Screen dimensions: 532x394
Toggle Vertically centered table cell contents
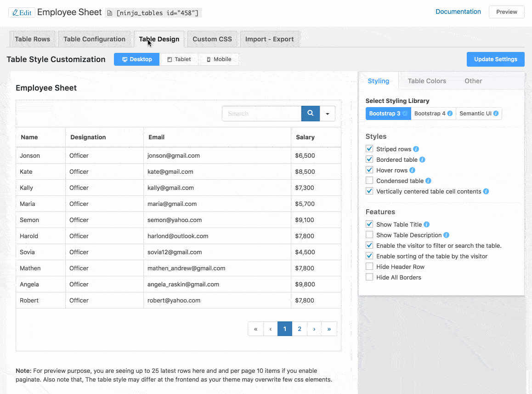[x=369, y=191]
